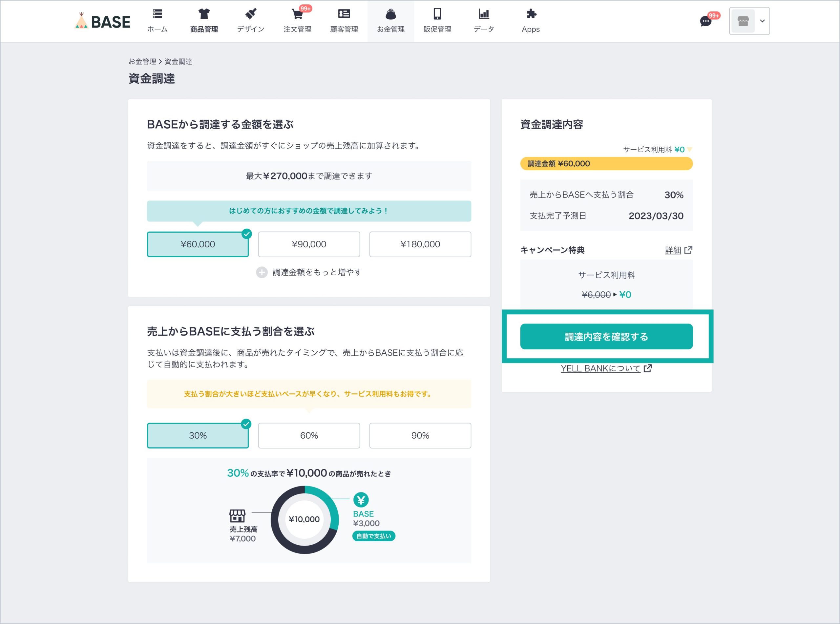
Task: Click 調達内容を確認する button
Action: coord(606,337)
